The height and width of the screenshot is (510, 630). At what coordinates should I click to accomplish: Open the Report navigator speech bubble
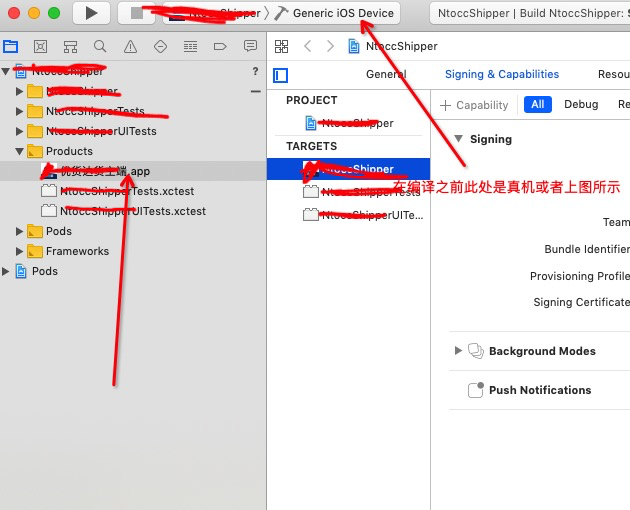coord(250,47)
